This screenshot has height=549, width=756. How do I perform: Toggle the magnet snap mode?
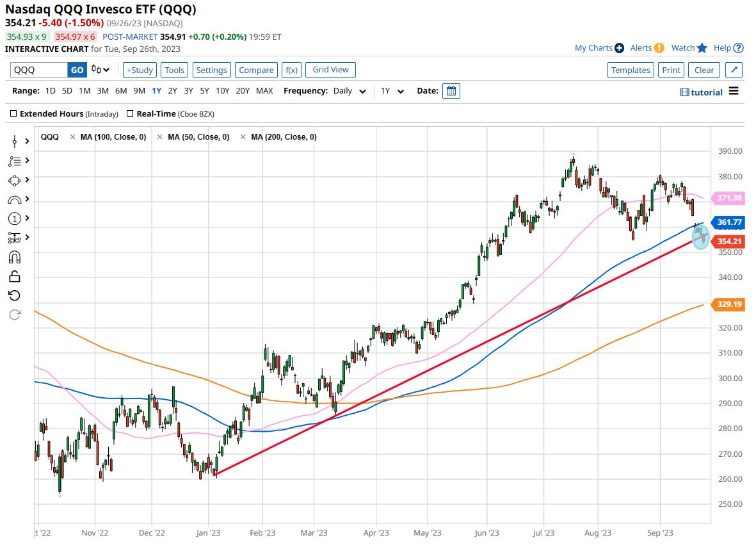tap(15, 257)
